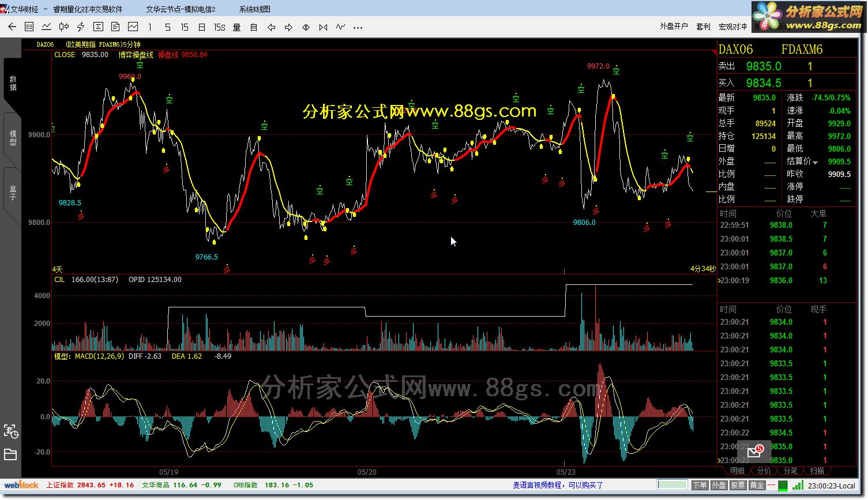
Task: Click the 黄金 status bar button
Action: (x=757, y=485)
